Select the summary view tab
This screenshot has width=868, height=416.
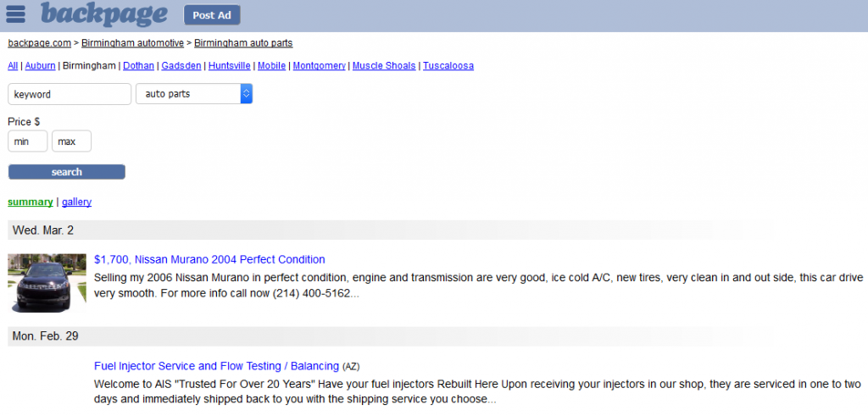click(x=31, y=202)
